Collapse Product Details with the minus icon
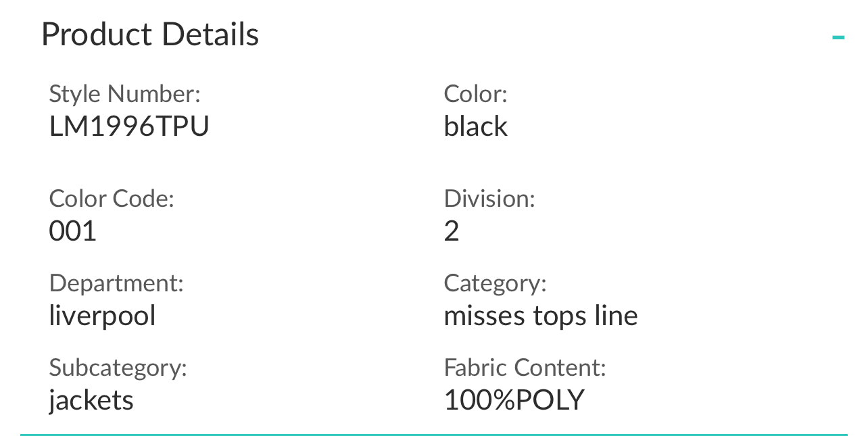This screenshot has height=436, width=868. coord(838,37)
